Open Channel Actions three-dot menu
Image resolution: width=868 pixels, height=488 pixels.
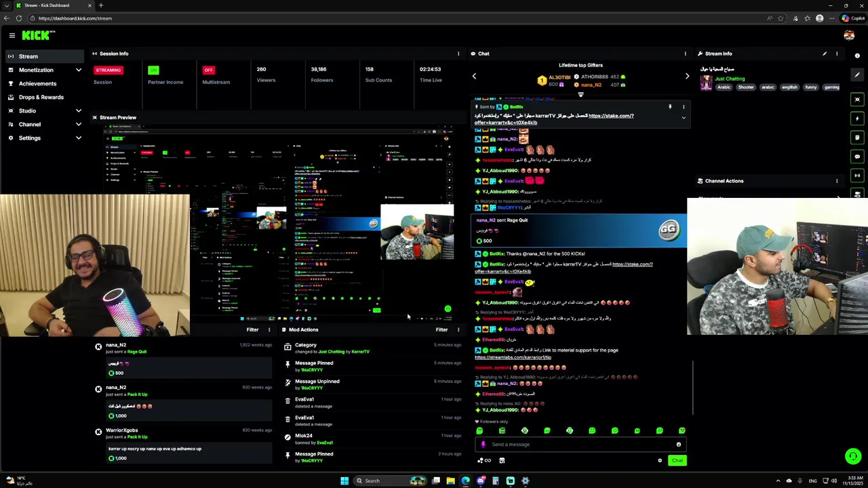coord(837,181)
